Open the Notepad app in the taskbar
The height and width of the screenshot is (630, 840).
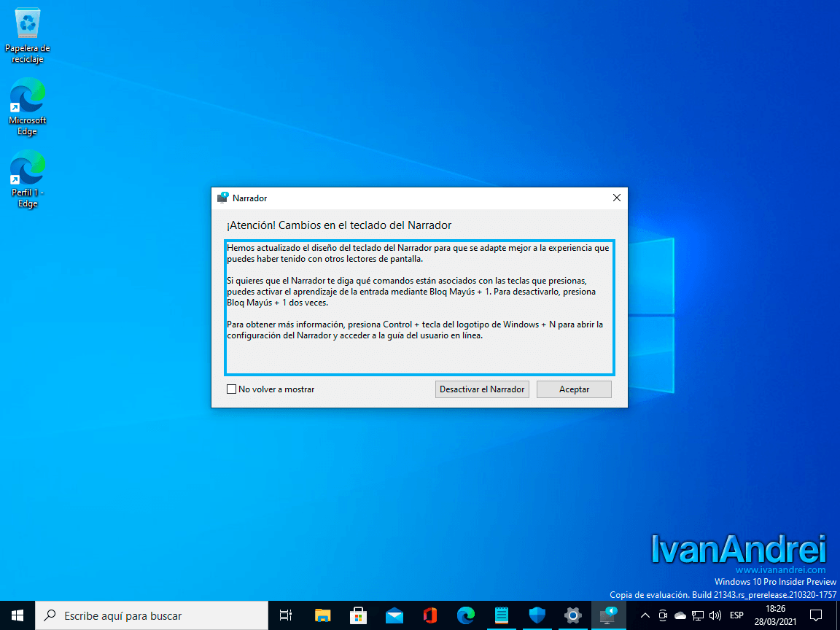(502, 615)
